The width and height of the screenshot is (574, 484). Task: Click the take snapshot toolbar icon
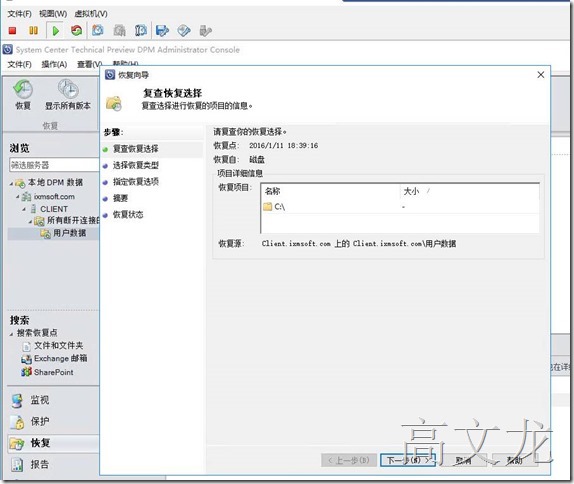pyautogui.click(x=98, y=30)
